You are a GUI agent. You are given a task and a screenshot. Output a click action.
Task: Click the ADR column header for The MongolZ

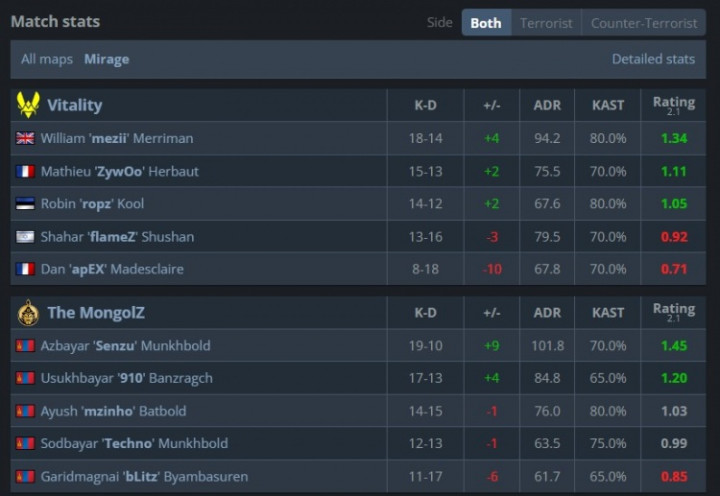click(547, 313)
